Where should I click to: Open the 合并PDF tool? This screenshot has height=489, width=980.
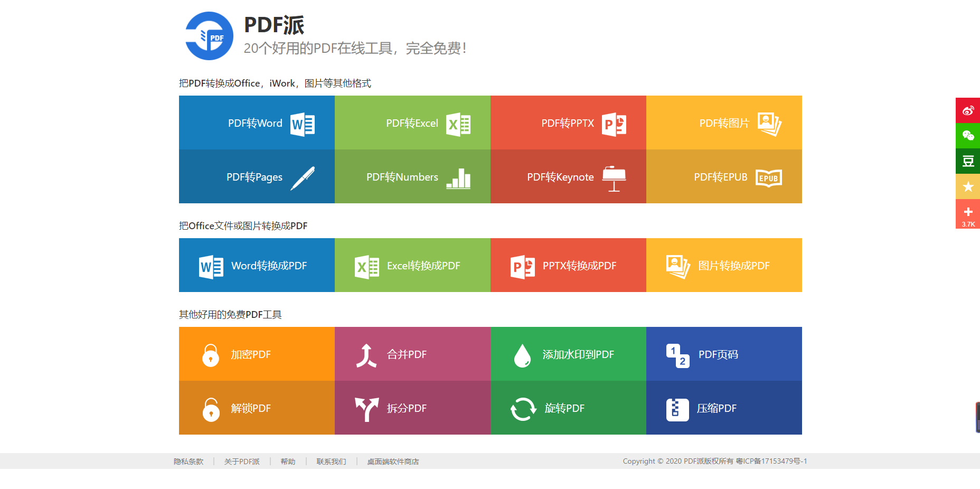[412, 354]
